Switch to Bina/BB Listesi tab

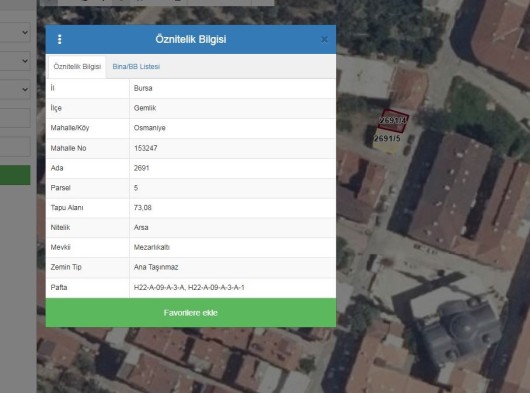tap(136, 67)
